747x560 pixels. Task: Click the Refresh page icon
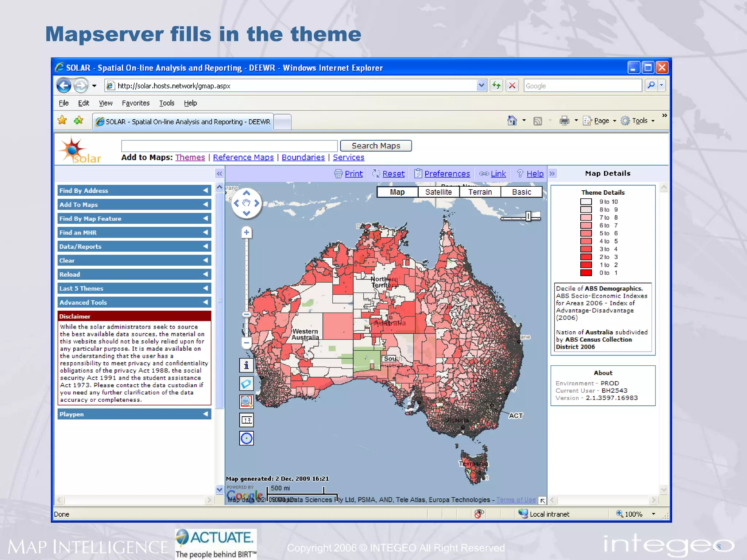[x=496, y=85]
